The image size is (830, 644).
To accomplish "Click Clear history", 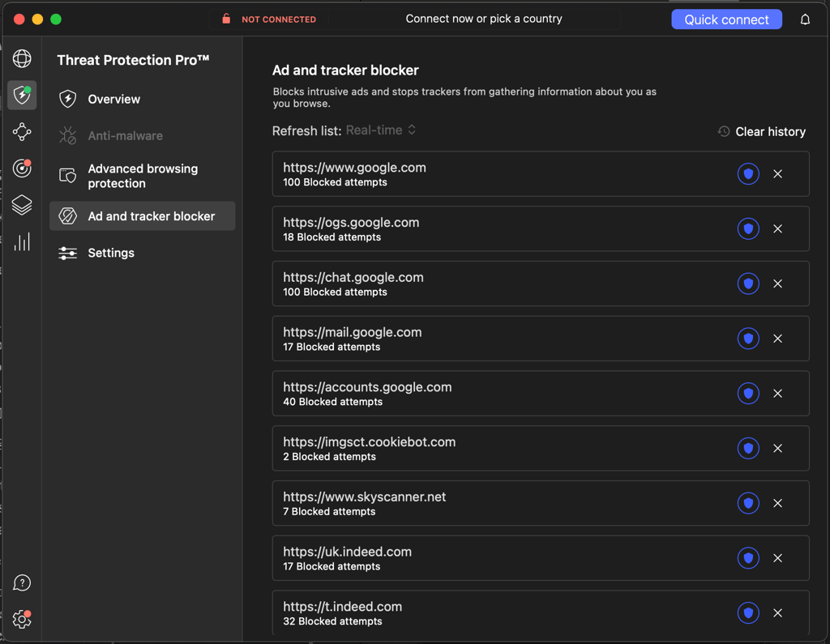I will tap(770, 131).
